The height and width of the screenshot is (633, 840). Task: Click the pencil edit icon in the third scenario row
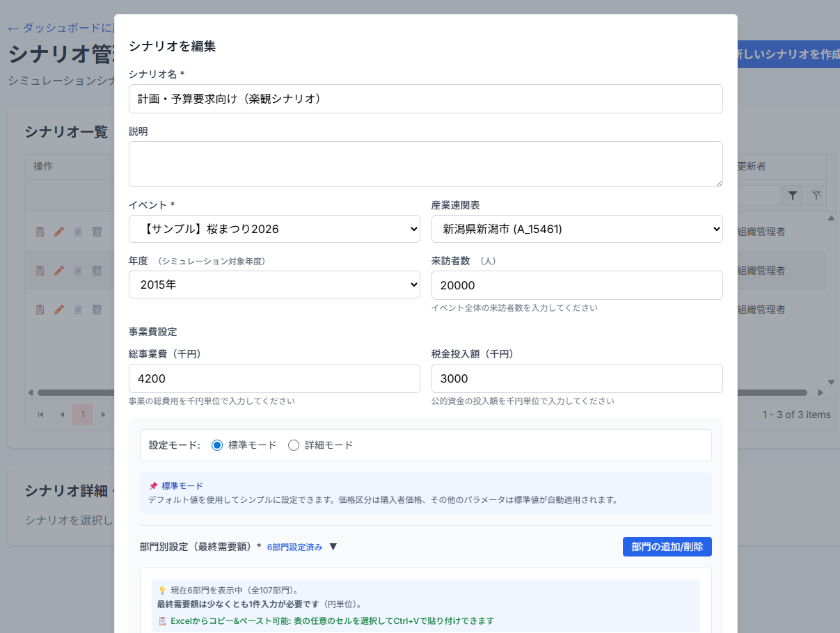[x=59, y=309]
